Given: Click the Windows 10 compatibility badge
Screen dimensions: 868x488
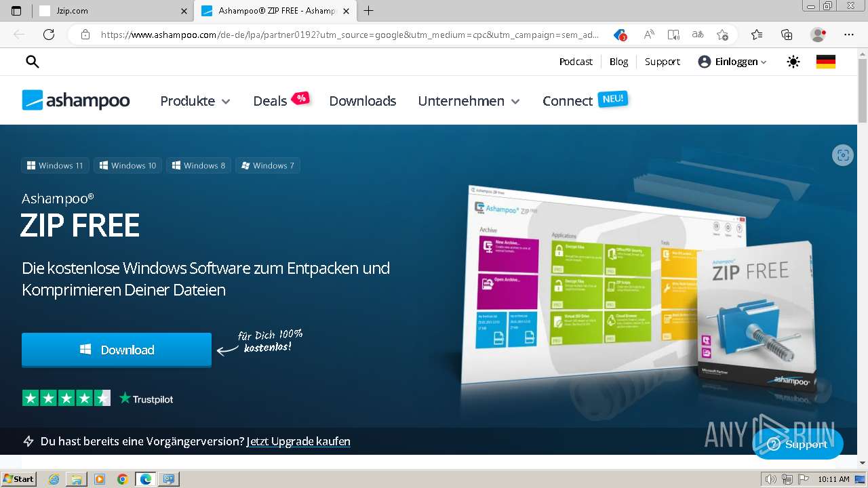Looking at the screenshot, I should click(x=127, y=165).
